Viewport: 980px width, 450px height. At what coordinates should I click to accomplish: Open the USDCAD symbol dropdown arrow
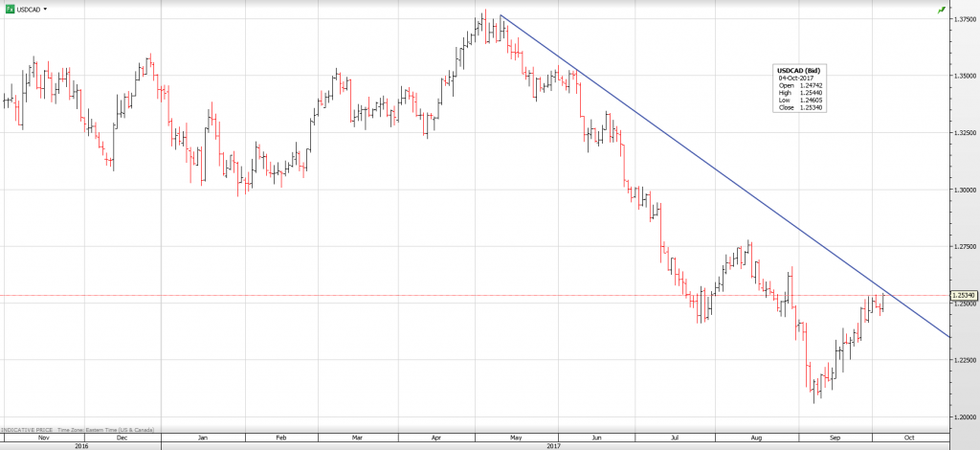(45, 8)
